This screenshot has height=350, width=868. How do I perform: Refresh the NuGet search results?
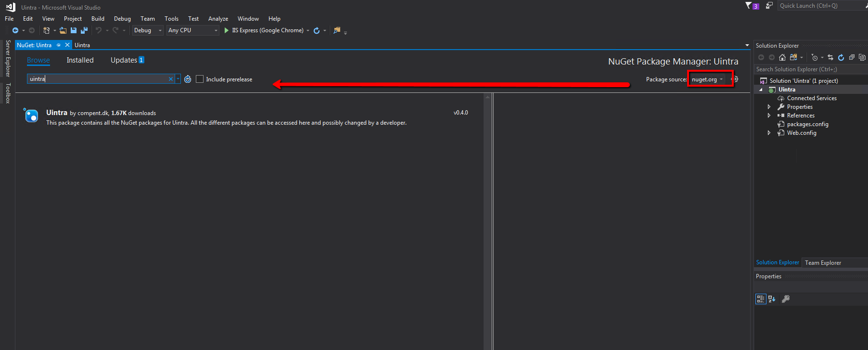tap(188, 79)
